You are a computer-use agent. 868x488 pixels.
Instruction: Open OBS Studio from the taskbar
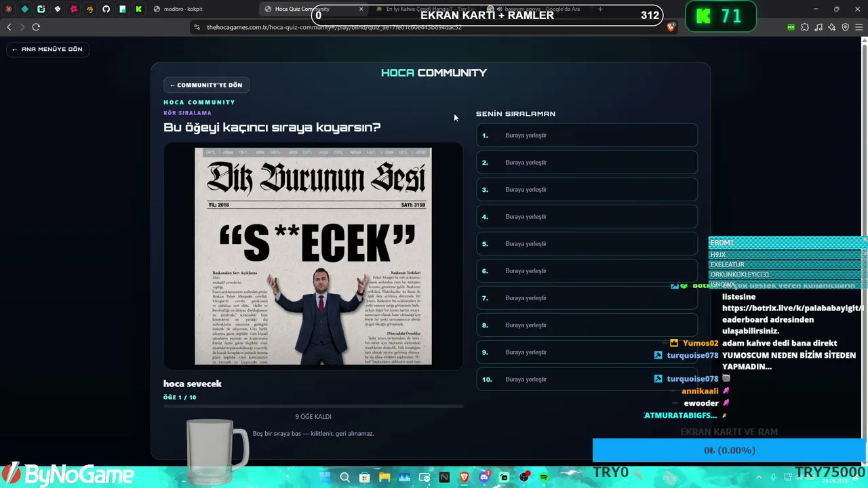pyautogui.click(x=524, y=477)
